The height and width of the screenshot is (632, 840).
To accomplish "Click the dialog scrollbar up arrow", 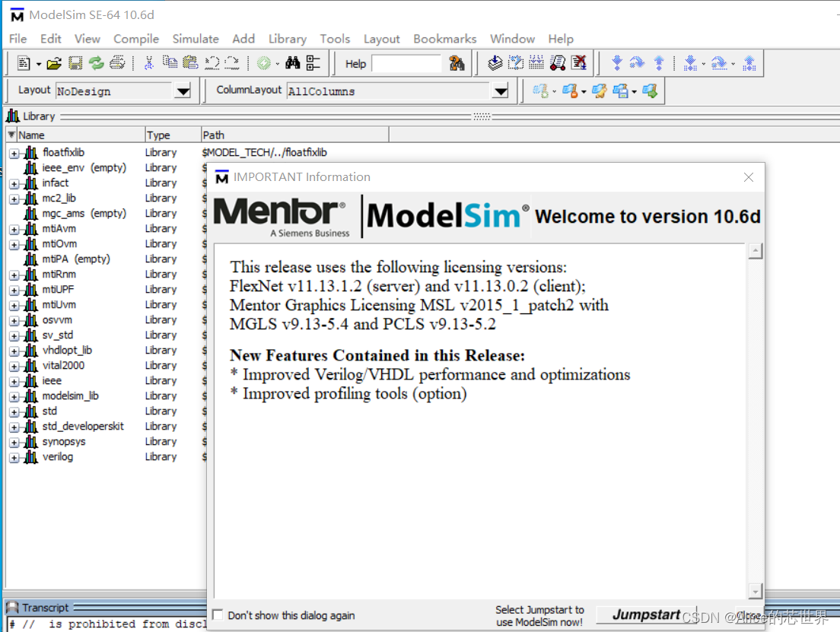I will click(756, 251).
